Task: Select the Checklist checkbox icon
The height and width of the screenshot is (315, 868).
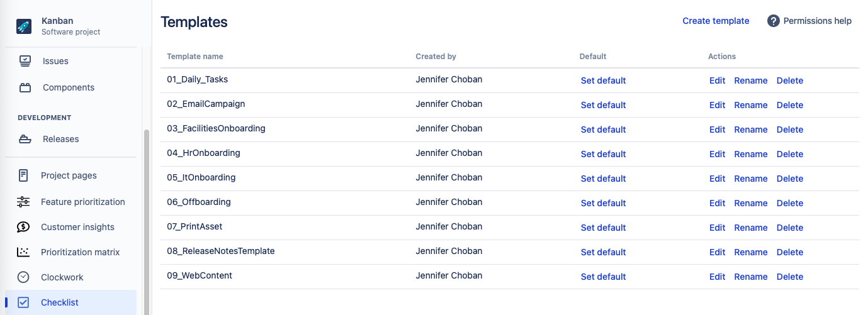Action: pos(23,302)
